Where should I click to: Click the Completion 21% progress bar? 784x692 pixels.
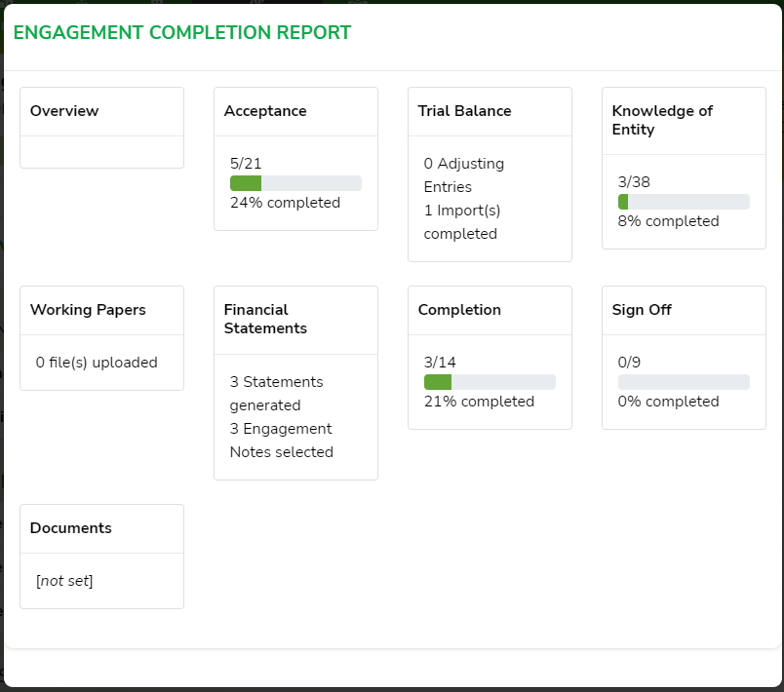pyautogui.click(x=490, y=382)
